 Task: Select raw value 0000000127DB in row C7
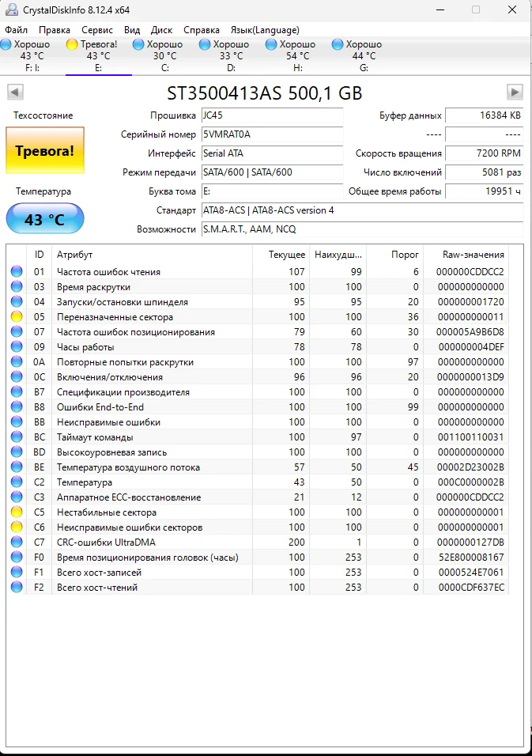[x=471, y=542]
